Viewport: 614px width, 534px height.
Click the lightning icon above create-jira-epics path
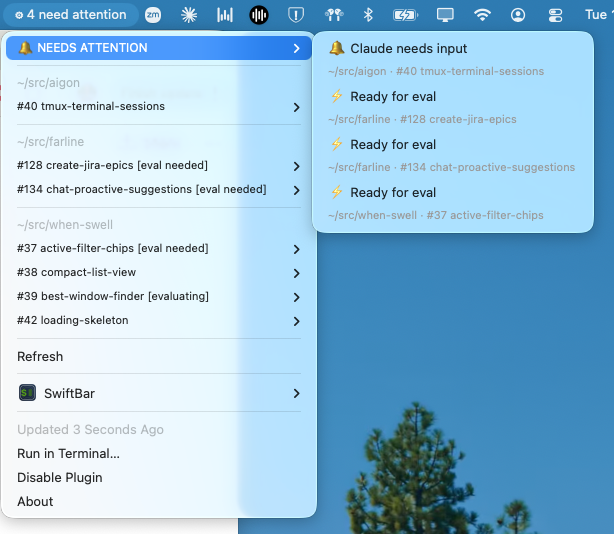[x=337, y=96]
